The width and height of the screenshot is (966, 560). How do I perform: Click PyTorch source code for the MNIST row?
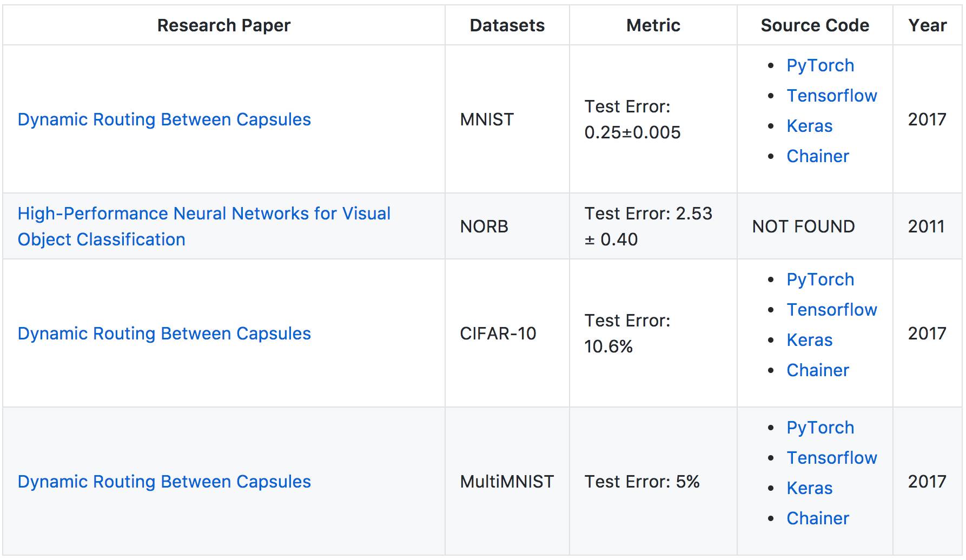pyautogui.click(x=820, y=65)
